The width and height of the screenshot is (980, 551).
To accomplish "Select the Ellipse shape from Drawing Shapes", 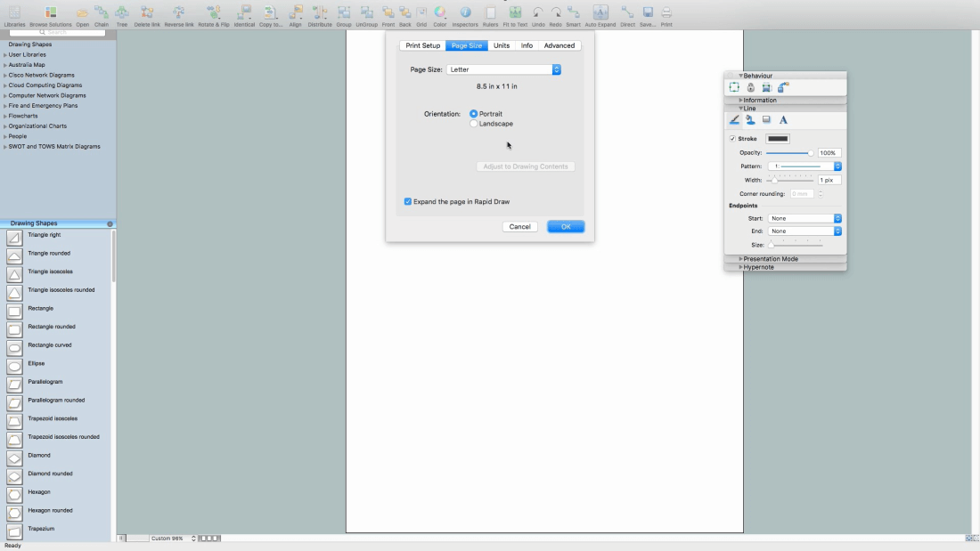I will (36, 363).
